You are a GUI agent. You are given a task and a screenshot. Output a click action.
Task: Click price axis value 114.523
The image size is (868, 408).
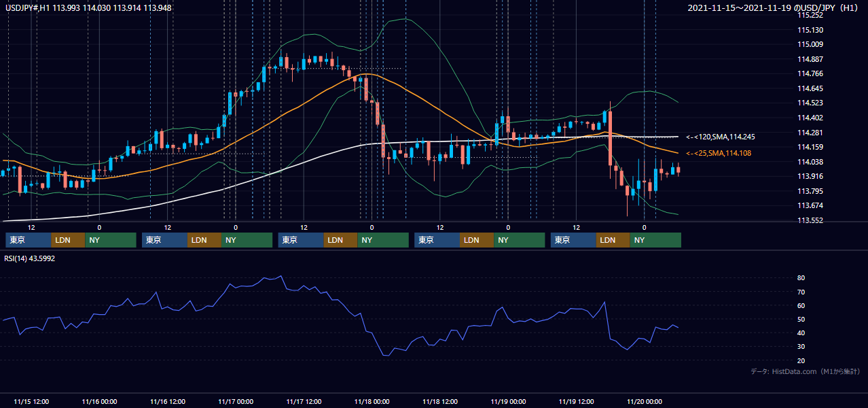click(x=810, y=103)
